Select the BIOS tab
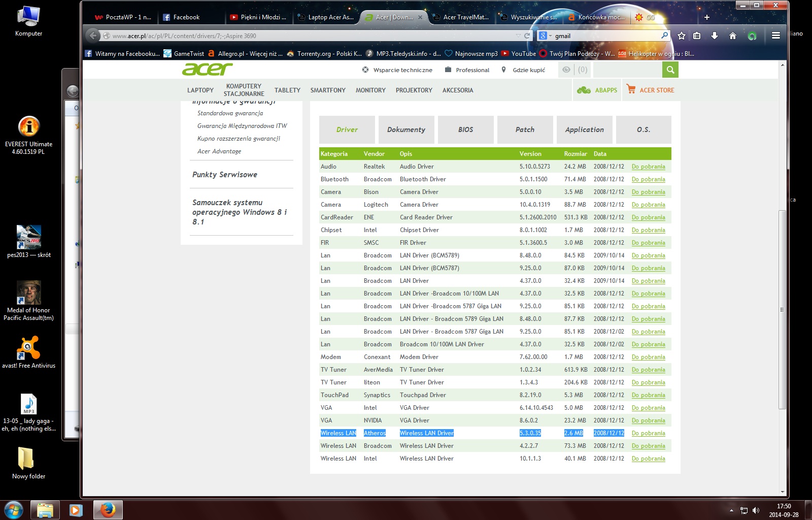 pyautogui.click(x=465, y=129)
